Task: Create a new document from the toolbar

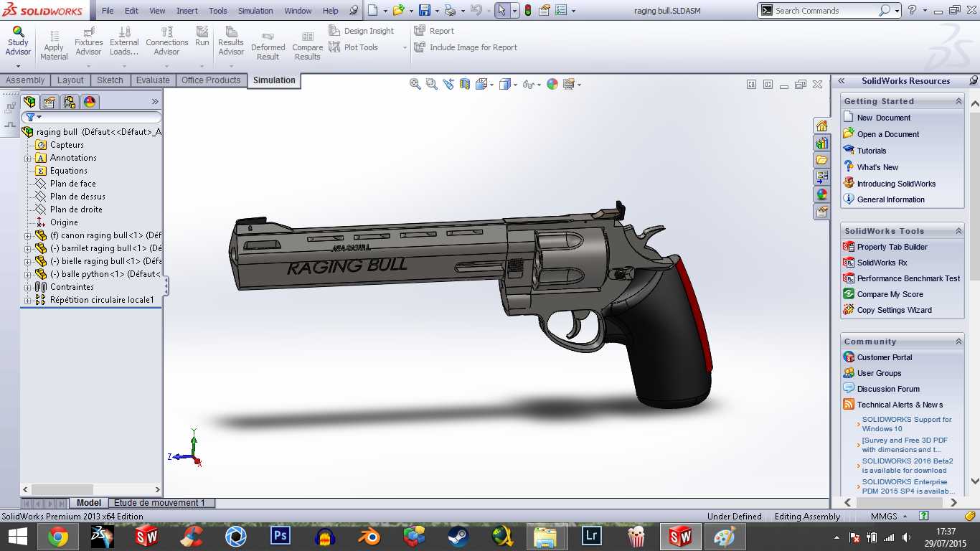Action: click(x=372, y=11)
